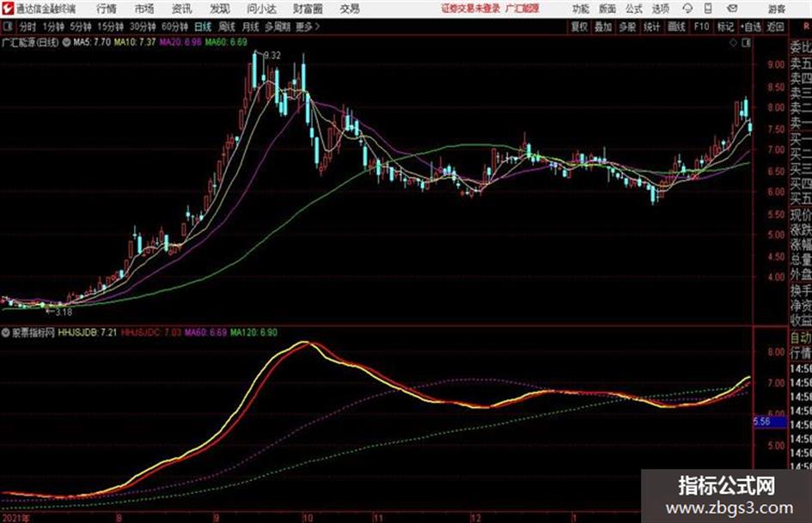The width and height of the screenshot is (812, 523).
Task: Open the mobile phone icon
Action: [708, 9]
